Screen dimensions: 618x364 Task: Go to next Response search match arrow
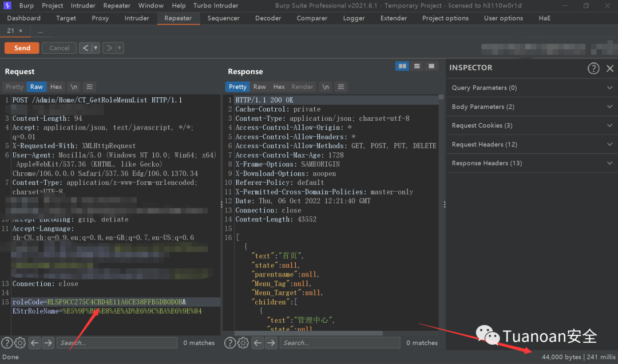click(x=271, y=343)
